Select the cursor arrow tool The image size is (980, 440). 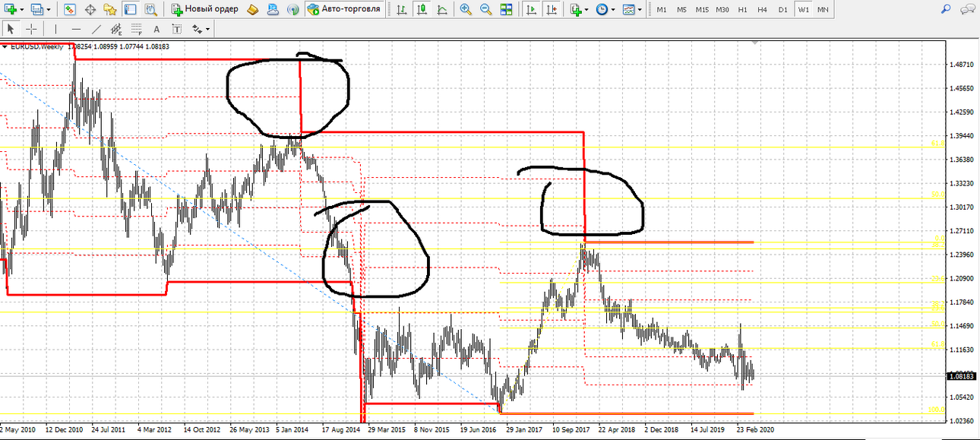[11, 29]
